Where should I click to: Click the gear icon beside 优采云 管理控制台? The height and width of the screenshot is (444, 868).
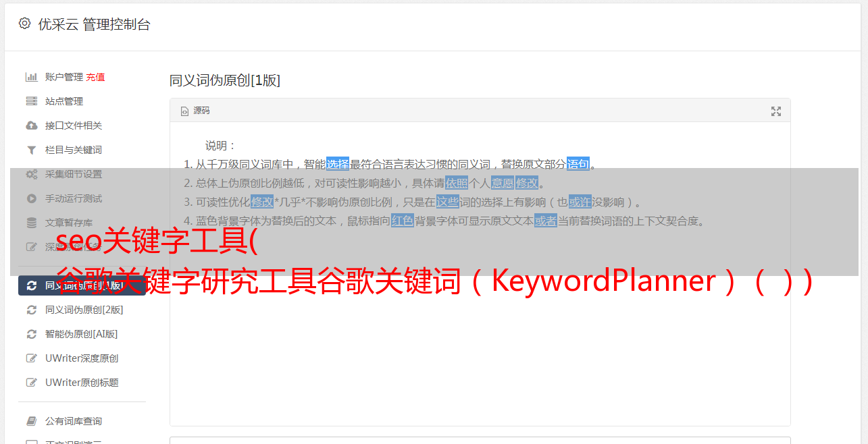[x=24, y=24]
